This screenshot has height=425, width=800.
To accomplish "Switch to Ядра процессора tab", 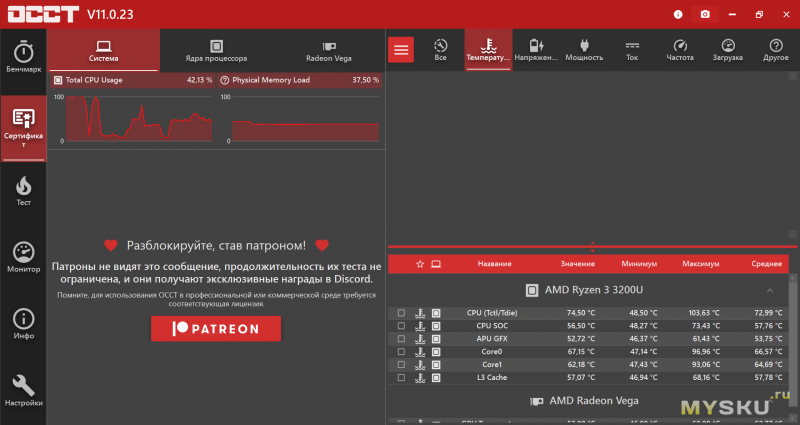I will (x=216, y=51).
